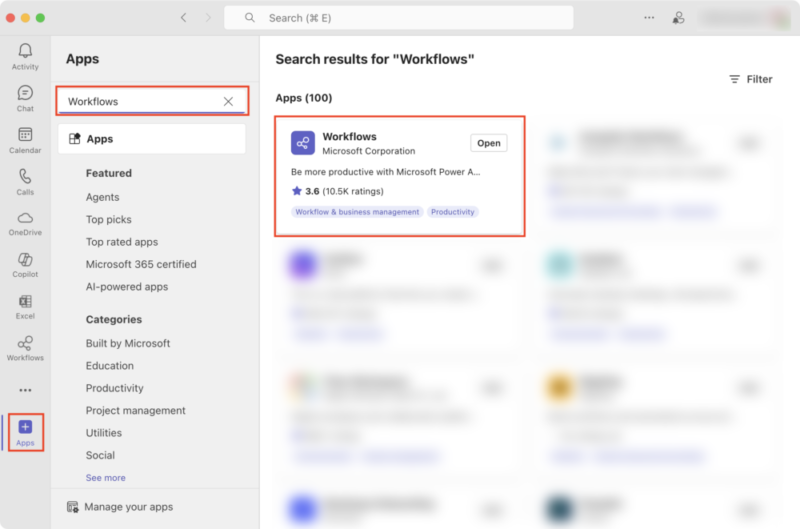Open Calls in the sidebar
800x529 pixels.
tap(25, 182)
